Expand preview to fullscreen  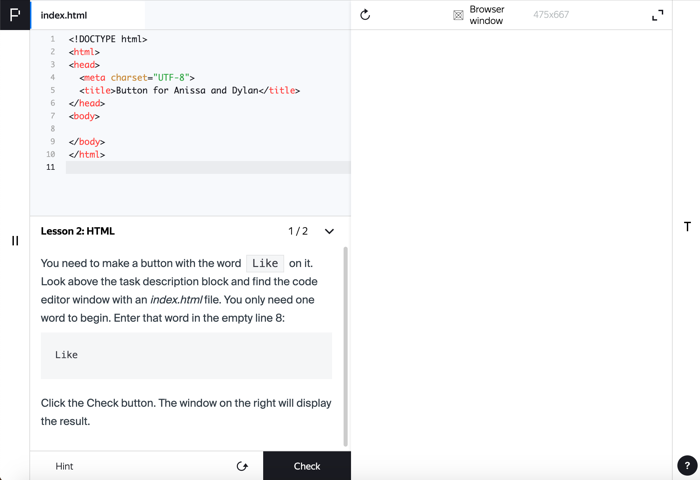pyautogui.click(x=658, y=15)
